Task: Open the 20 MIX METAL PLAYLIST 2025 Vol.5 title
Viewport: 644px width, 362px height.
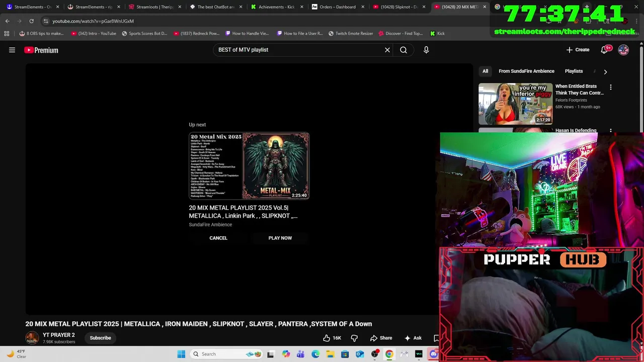Action: pos(244,212)
